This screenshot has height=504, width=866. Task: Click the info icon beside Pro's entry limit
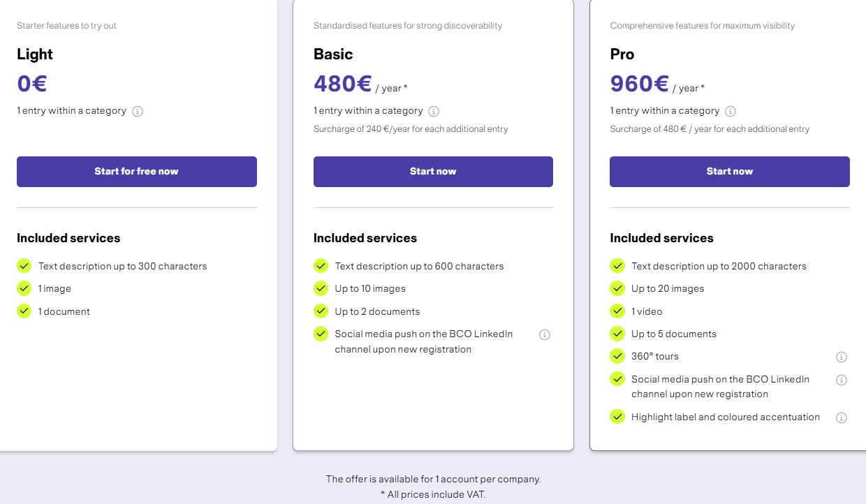point(731,111)
